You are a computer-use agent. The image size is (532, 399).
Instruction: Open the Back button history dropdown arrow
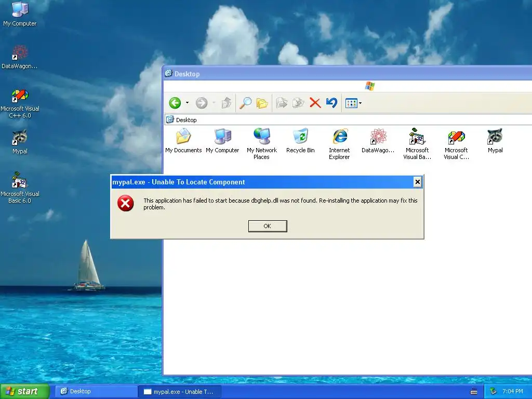187,103
